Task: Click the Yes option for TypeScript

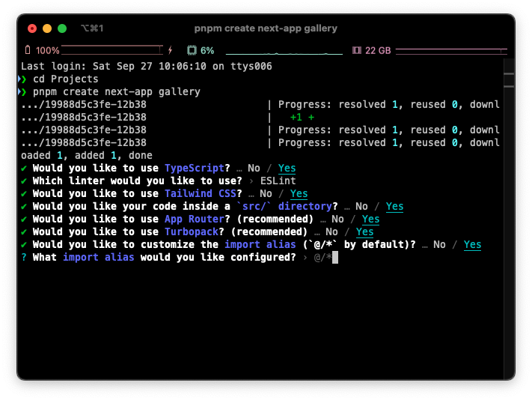Action: (287, 168)
